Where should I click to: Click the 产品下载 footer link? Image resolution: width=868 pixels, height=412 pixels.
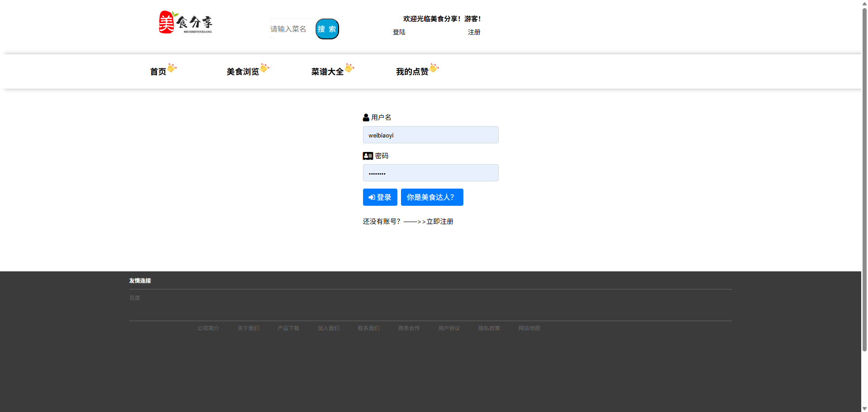[x=288, y=328]
